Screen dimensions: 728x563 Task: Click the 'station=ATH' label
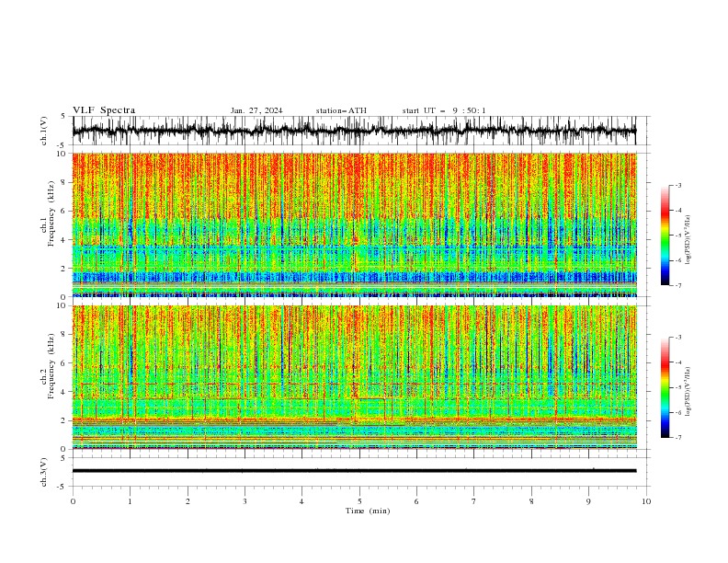pos(341,110)
